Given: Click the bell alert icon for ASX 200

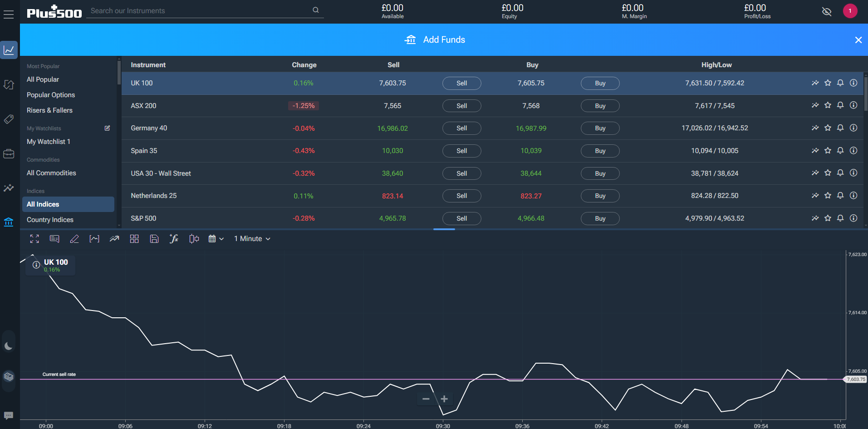Looking at the screenshot, I should (840, 105).
